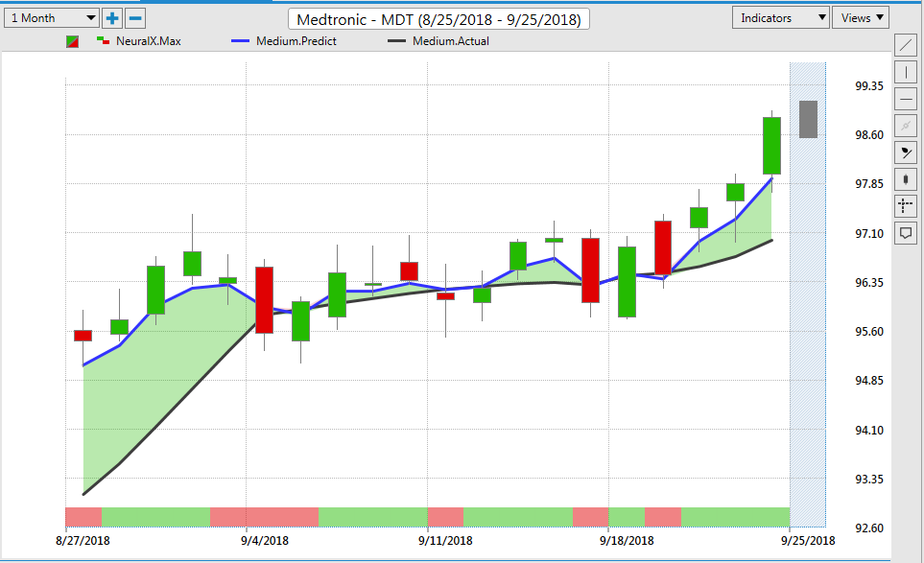Viewport: 924px width, 563px height.
Task: Click the 96.35 price axis label
Action: click(x=869, y=283)
